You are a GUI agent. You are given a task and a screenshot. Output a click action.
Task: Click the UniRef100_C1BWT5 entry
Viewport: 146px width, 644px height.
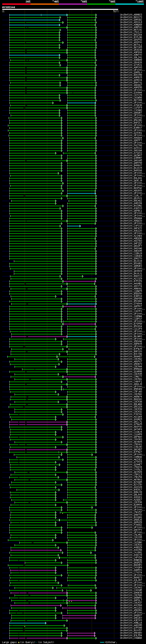(131, 291)
